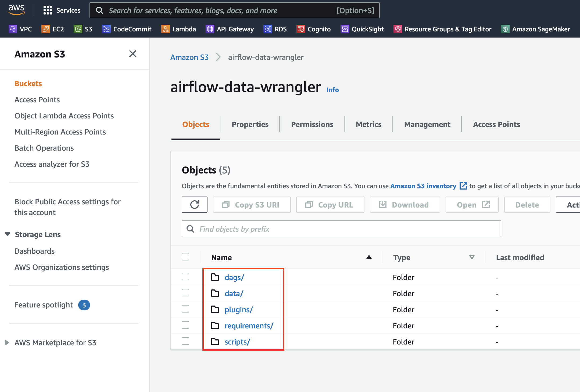This screenshot has height=392, width=580.
Task: Open the CodeCommit shortcut
Action: click(127, 29)
